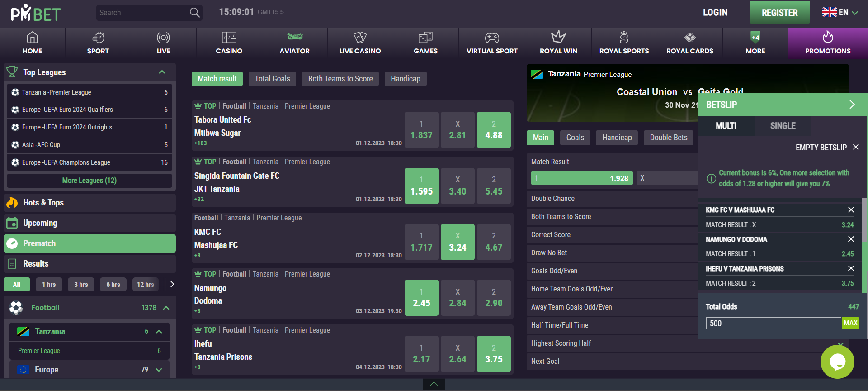This screenshot has width=868, height=391.
Task: Expand the Europe country group
Action: 159,370
